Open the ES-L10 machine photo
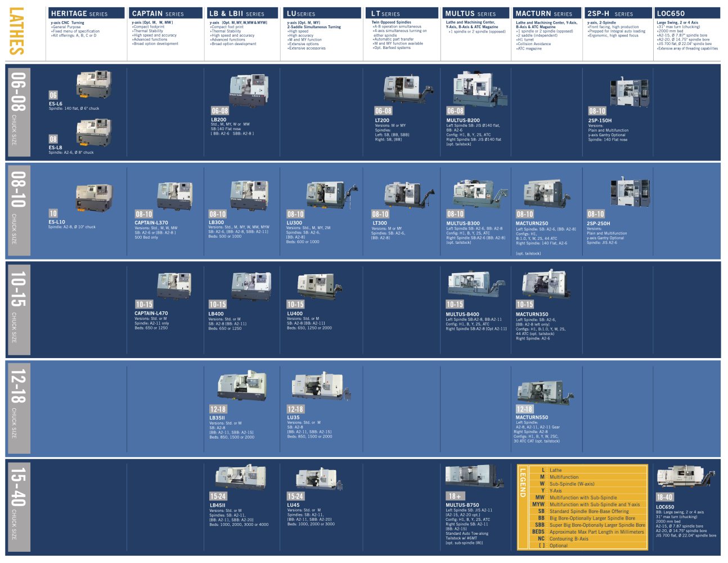728x563 pixels. (94, 198)
